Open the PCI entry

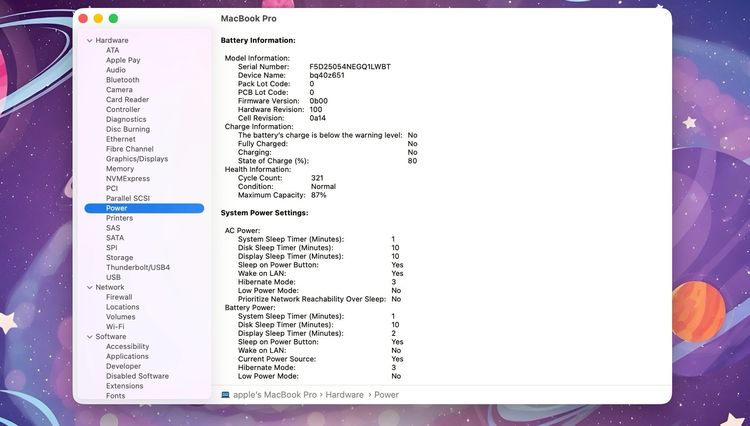[x=112, y=188]
